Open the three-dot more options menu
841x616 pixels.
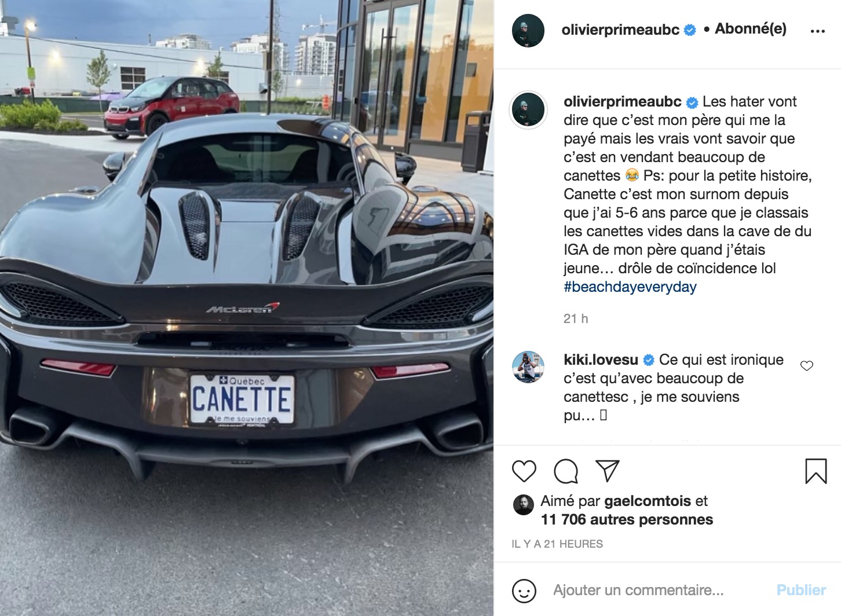point(818,31)
